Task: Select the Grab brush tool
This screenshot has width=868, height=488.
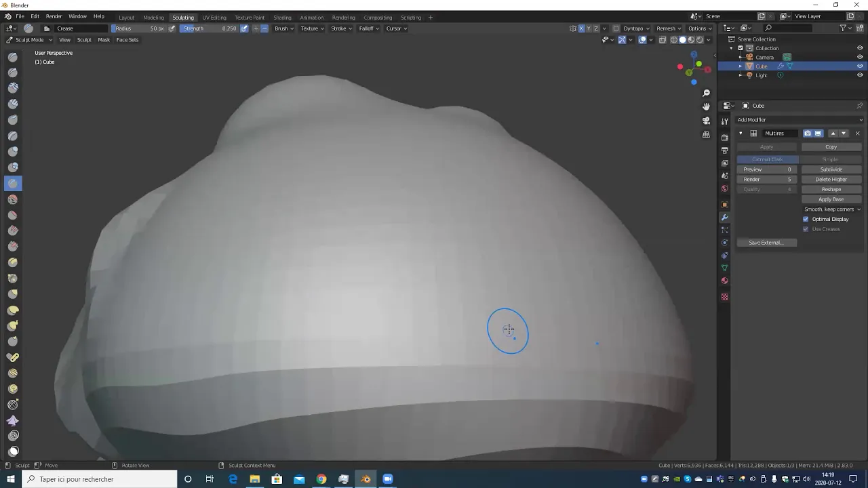Action: click(13, 294)
